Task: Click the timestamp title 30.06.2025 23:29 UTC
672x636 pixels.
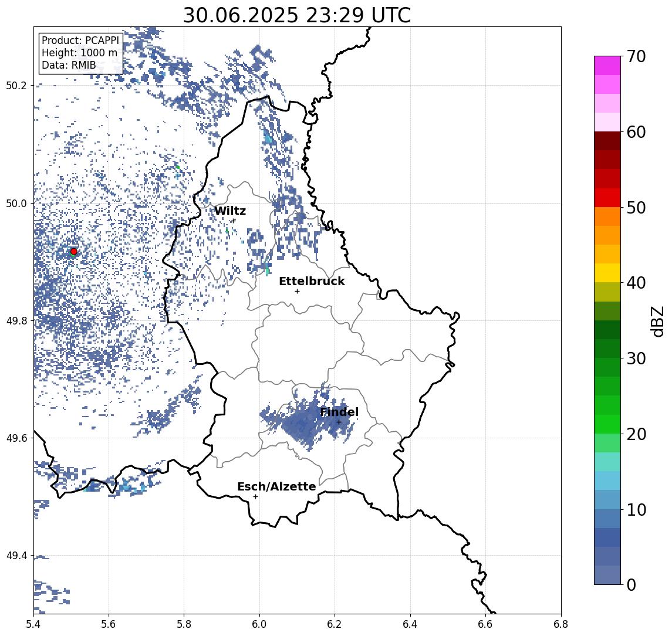Action: (x=297, y=15)
